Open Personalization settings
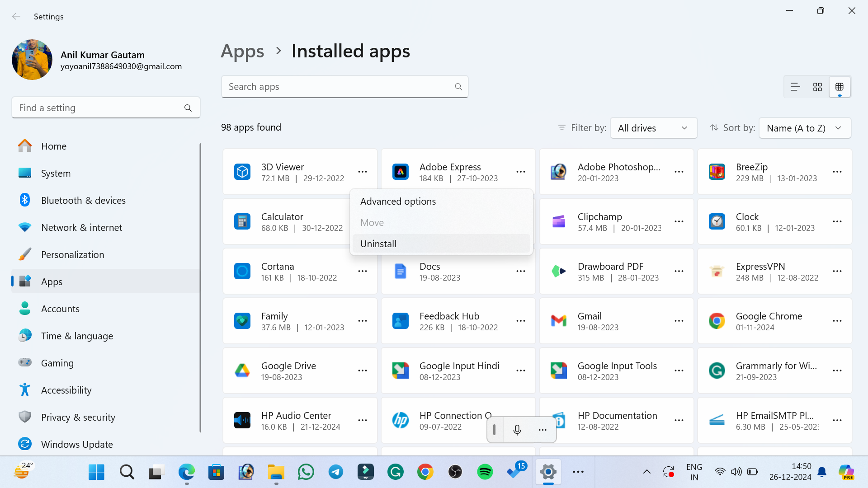 105,255
